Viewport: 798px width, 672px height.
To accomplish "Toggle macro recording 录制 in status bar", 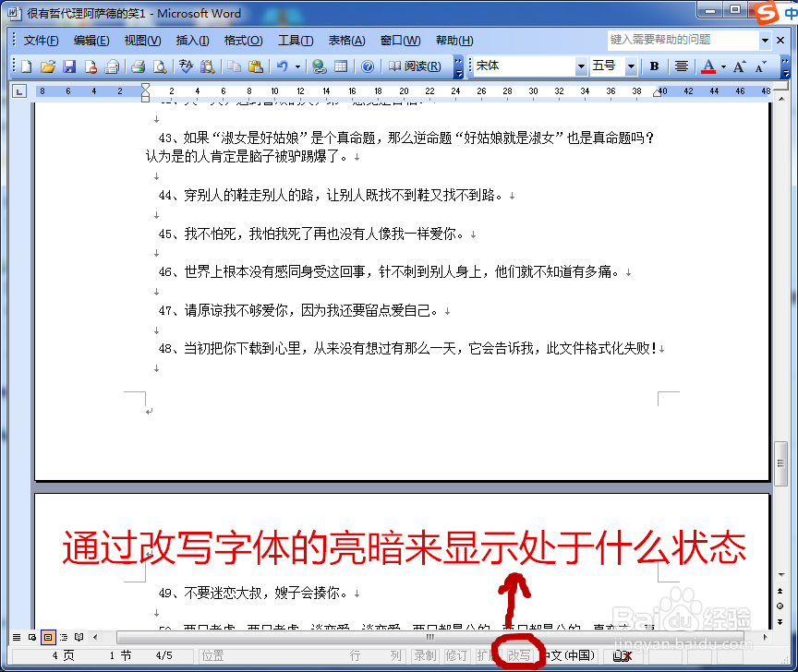I will coord(425,655).
